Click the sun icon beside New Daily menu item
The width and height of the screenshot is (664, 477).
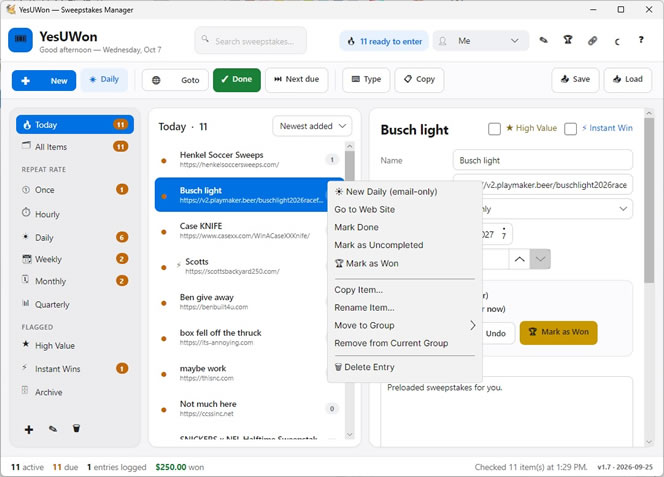339,191
